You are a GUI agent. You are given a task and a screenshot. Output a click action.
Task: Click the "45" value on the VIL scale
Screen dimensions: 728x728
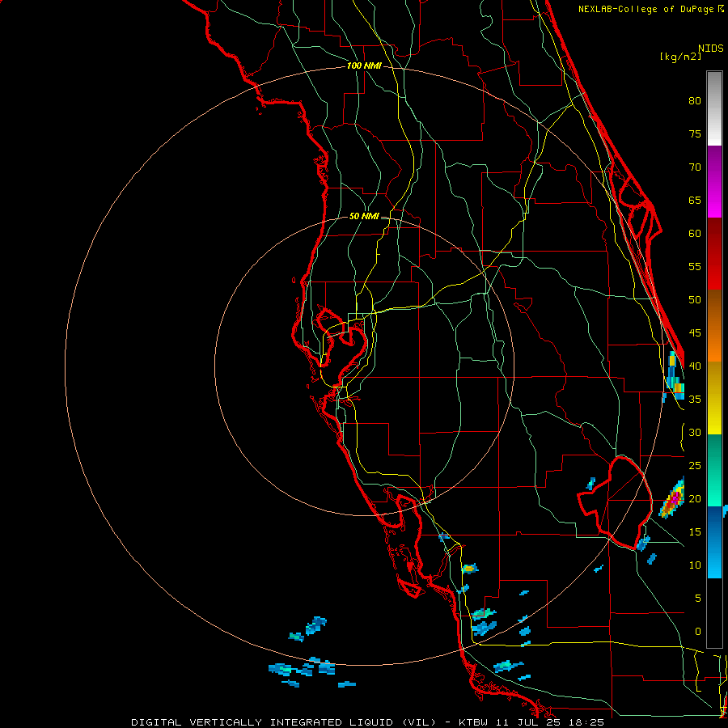pos(695,333)
